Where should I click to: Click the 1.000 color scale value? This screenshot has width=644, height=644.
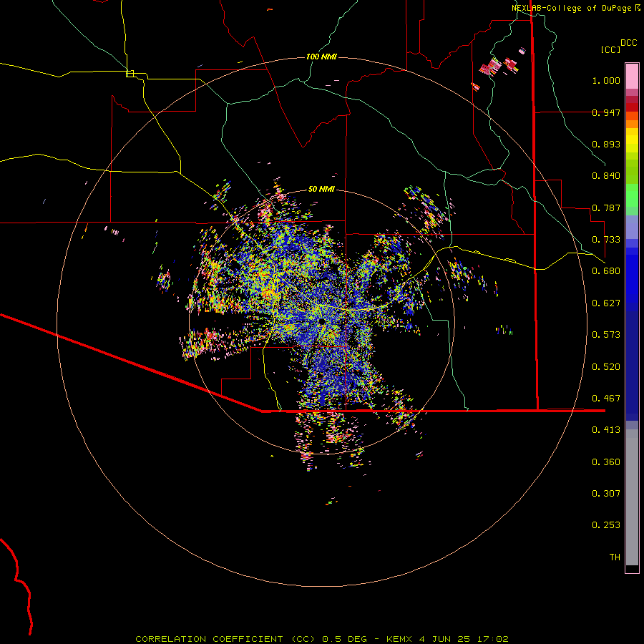pos(606,80)
